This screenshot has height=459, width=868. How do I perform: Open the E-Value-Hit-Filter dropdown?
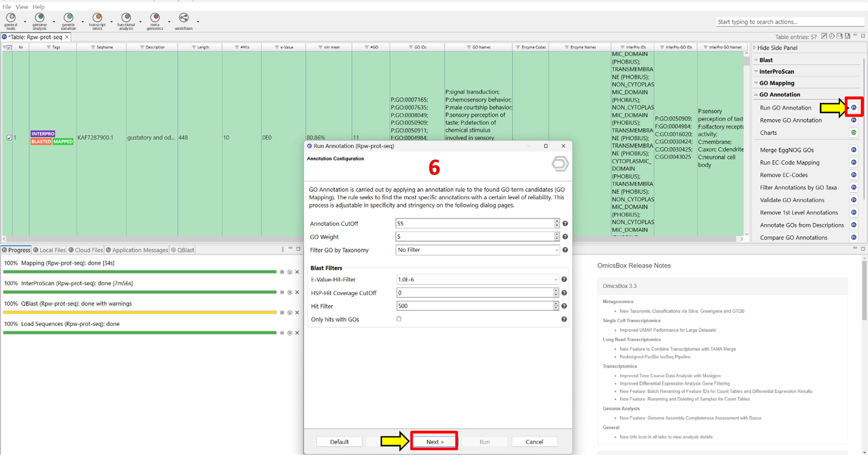tap(477, 280)
